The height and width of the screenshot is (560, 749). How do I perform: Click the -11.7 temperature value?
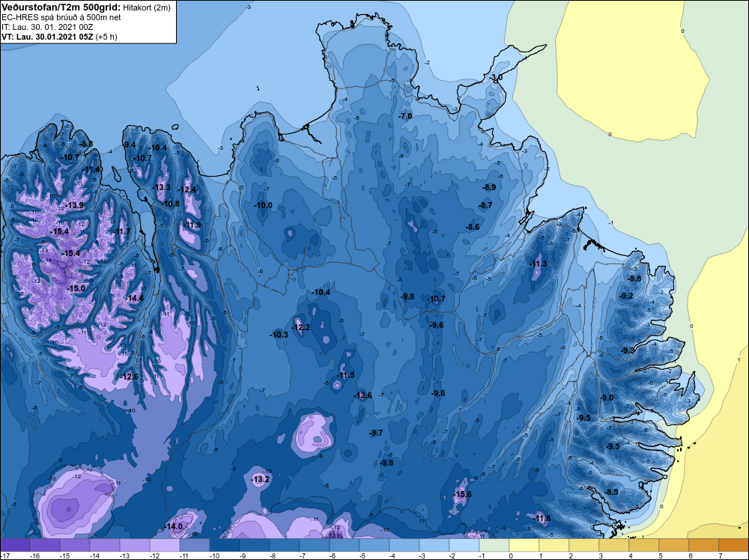(x=121, y=231)
